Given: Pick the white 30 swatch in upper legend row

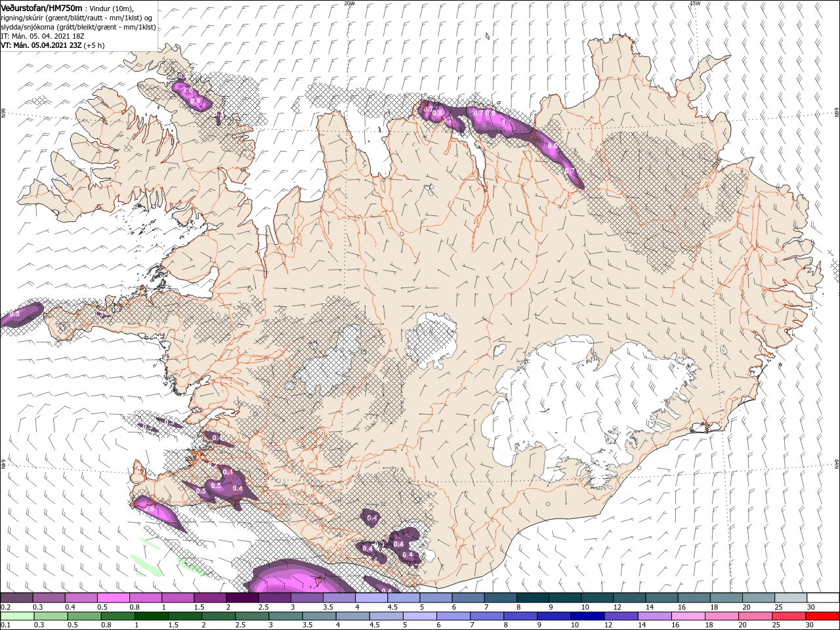Looking at the screenshot, I should pos(824,598).
